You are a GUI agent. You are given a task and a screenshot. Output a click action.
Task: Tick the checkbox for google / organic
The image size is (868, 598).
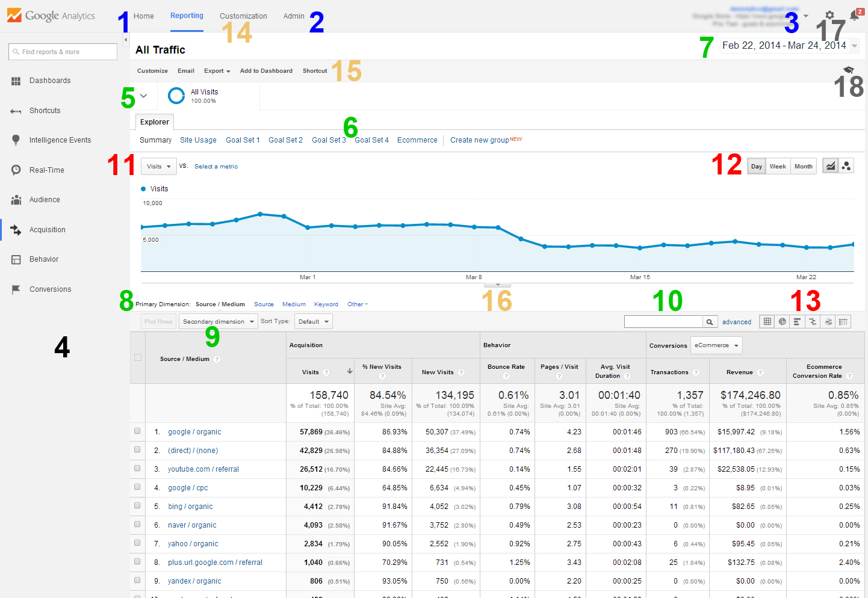coord(137,431)
